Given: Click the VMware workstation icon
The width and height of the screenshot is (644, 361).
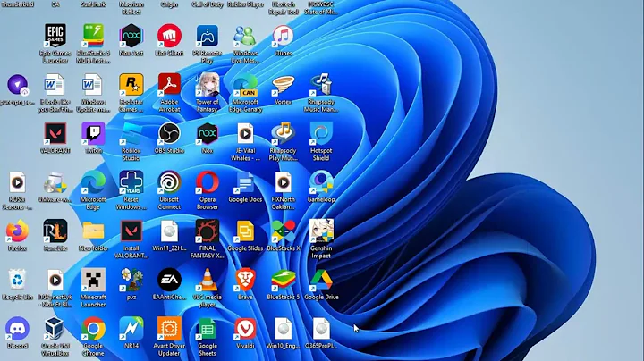Looking at the screenshot, I should coord(55,182).
